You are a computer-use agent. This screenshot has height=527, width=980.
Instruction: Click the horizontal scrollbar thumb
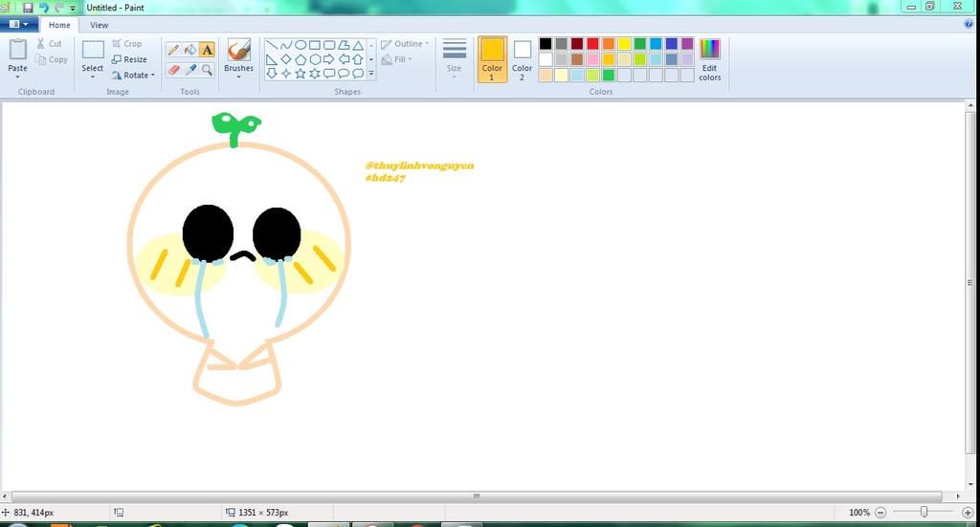point(477,495)
